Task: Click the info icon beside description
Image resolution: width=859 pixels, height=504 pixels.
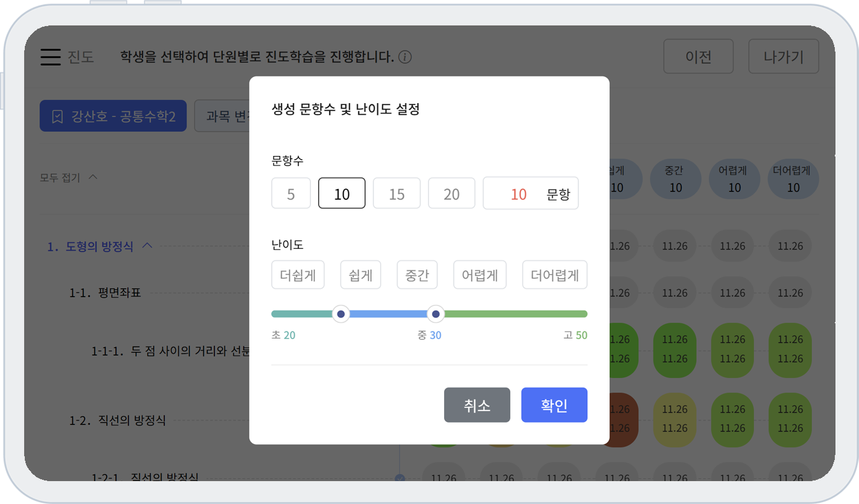Action: [405, 57]
